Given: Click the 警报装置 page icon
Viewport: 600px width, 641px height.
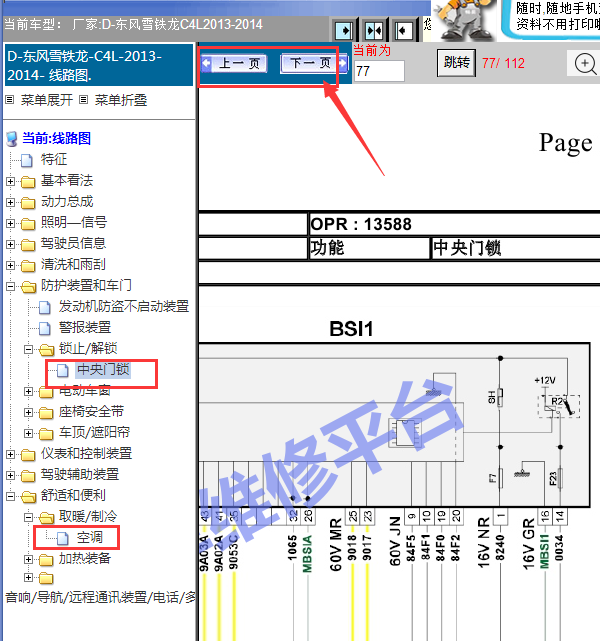Looking at the screenshot, I should click(x=45, y=328).
